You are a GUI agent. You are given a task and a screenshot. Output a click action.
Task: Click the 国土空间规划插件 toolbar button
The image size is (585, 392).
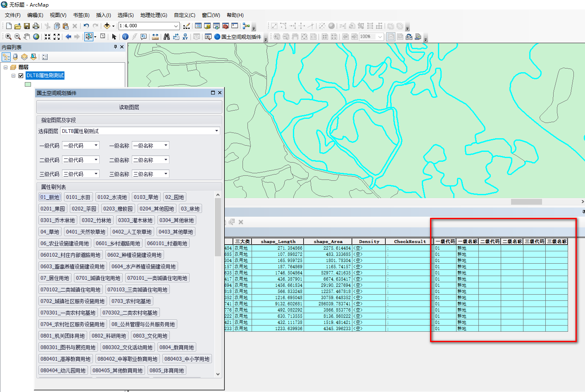[238, 37]
